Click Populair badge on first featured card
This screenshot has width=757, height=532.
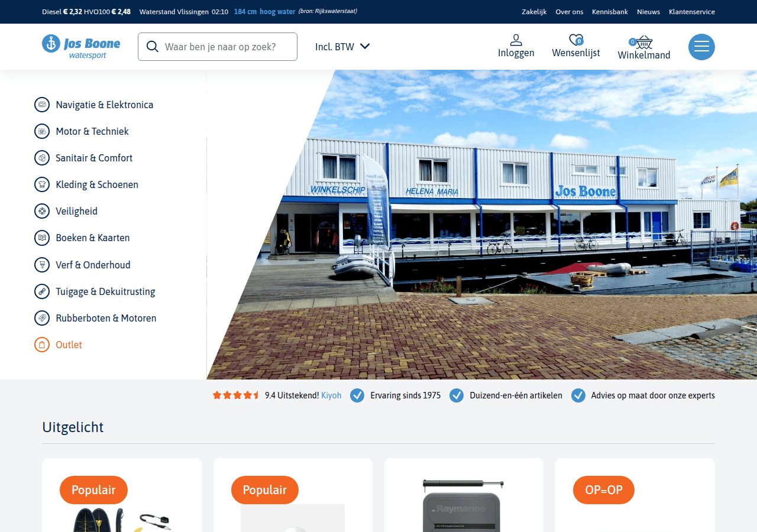coord(93,490)
